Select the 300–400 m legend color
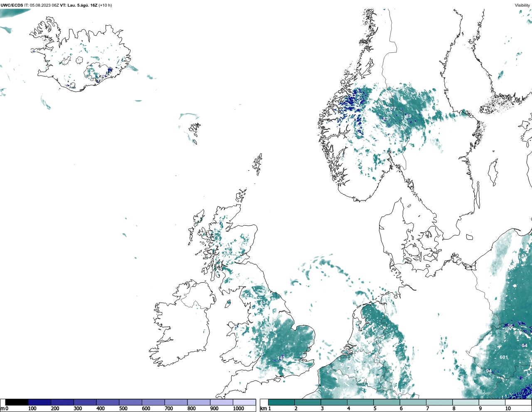The width and height of the screenshot is (532, 412). click(85, 402)
